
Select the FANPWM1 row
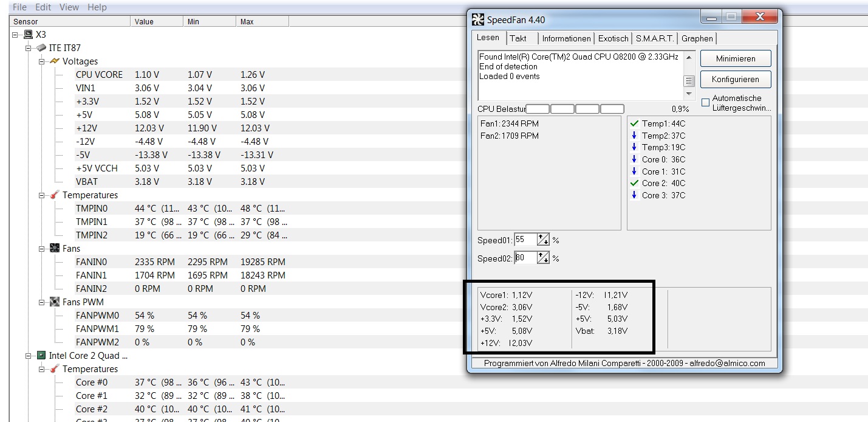click(x=180, y=329)
